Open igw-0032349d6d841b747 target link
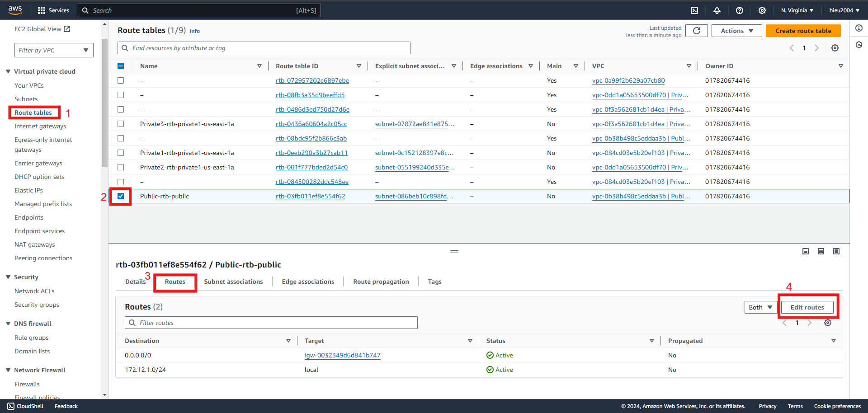Viewport: 868px width, 413px height. click(343, 355)
